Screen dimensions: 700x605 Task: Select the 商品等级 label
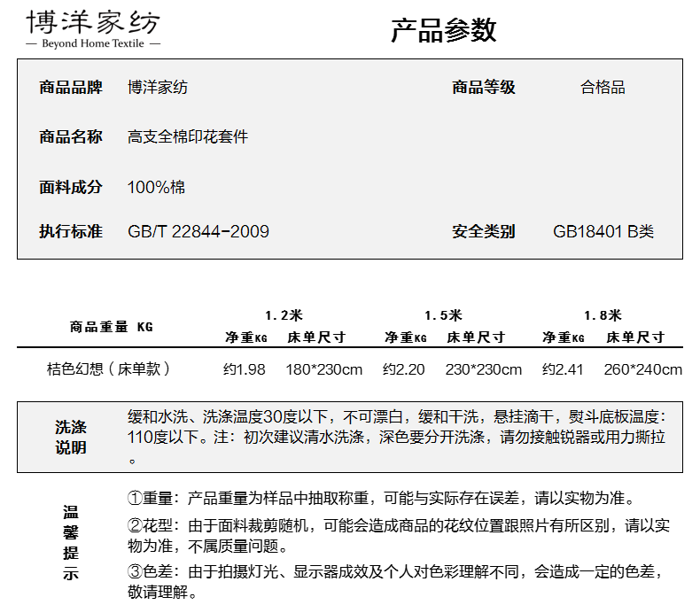coord(484,87)
